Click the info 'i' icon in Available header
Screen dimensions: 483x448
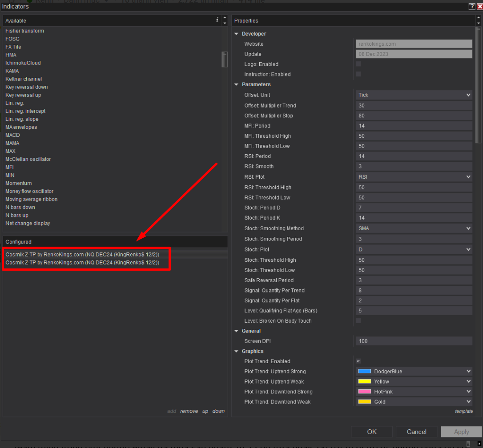217,20
